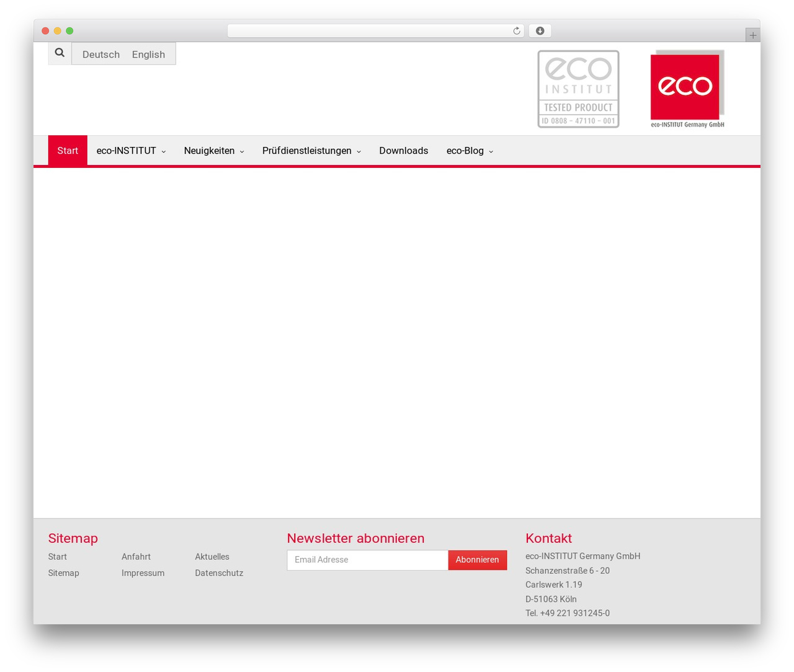Open the Datenschutz footer link
Screen dimensions: 794x672
219,573
